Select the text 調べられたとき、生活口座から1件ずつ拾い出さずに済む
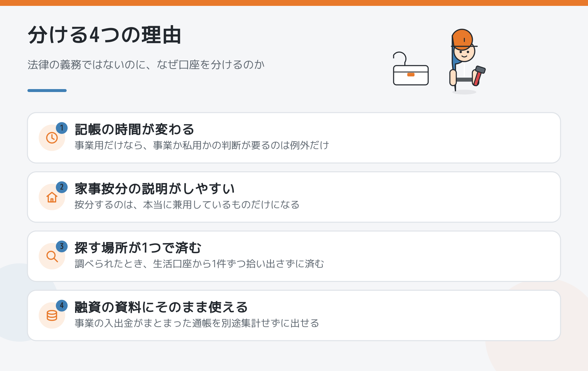Image resolution: width=588 pixels, height=371 pixels. point(200,264)
